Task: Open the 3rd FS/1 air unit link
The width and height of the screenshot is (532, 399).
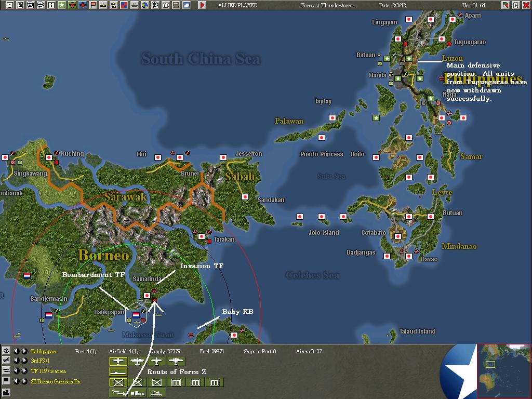Action: click(40, 361)
